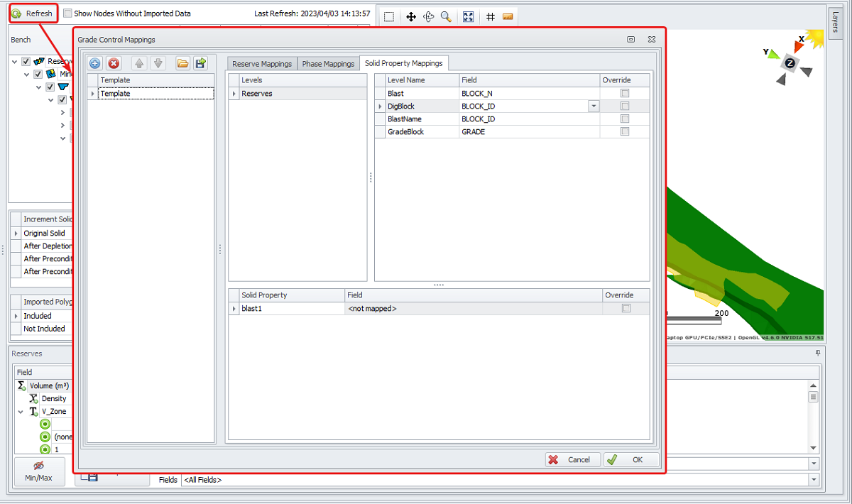This screenshot has width=852, height=504.
Task: Switch to the Reserve Mappings tab
Action: 262,64
